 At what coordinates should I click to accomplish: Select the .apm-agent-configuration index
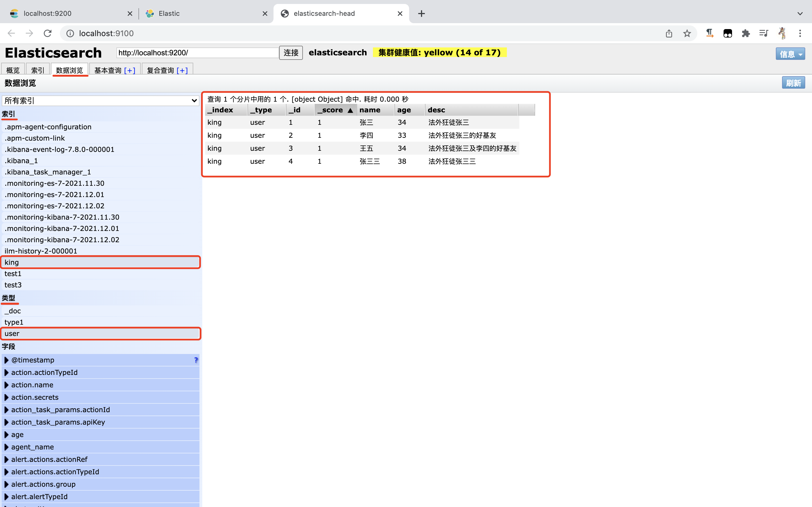point(100,127)
